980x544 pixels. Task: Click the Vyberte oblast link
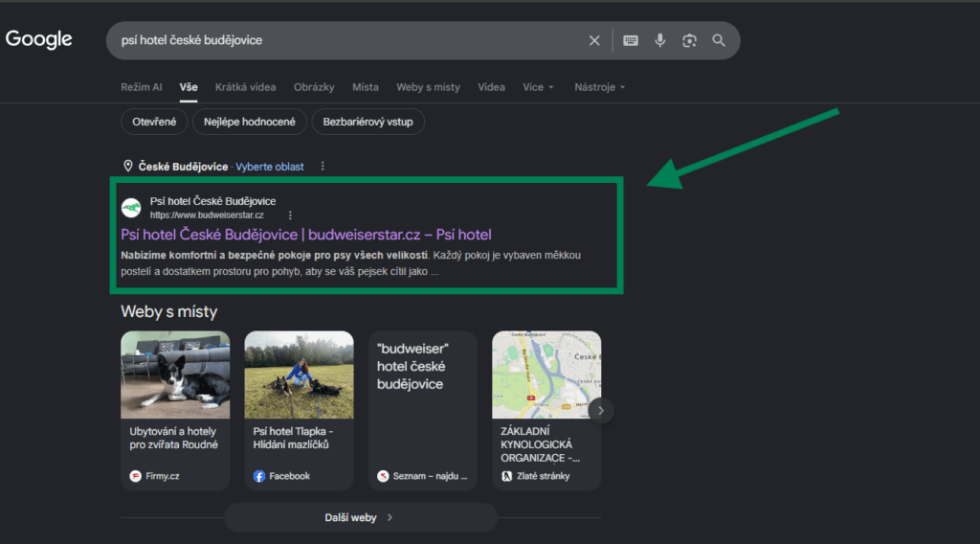pyautogui.click(x=270, y=167)
